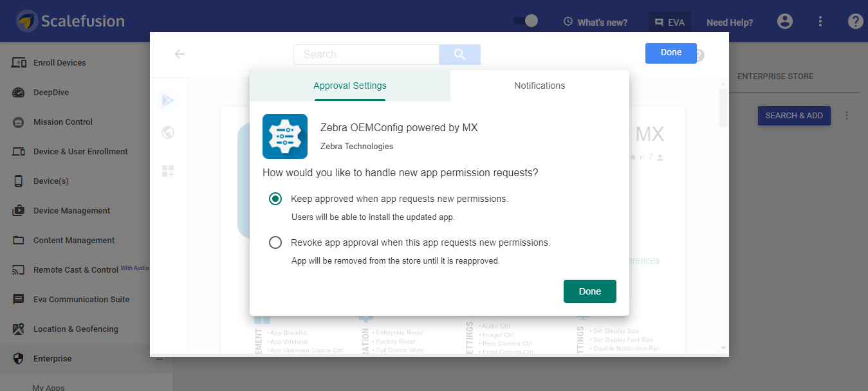This screenshot has height=391, width=868.
Task: Click the Device(s) phone icon
Action: click(19, 181)
